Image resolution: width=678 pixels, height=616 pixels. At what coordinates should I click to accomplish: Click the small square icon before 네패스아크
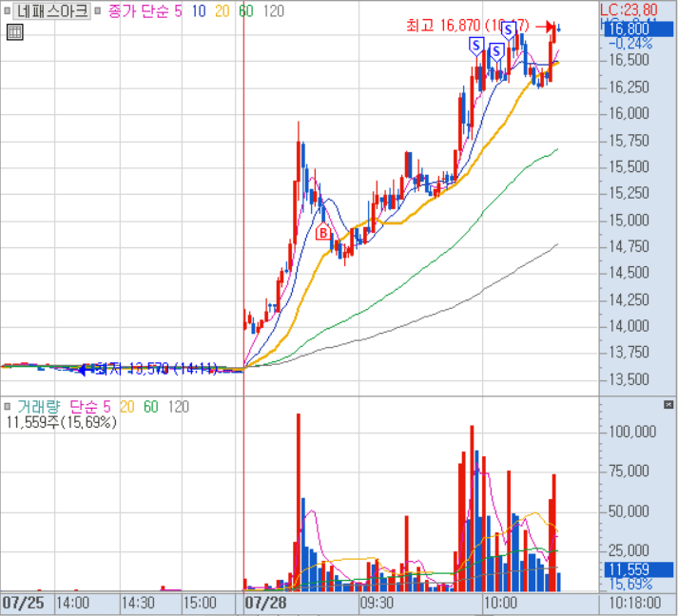pyautogui.click(x=7, y=11)
